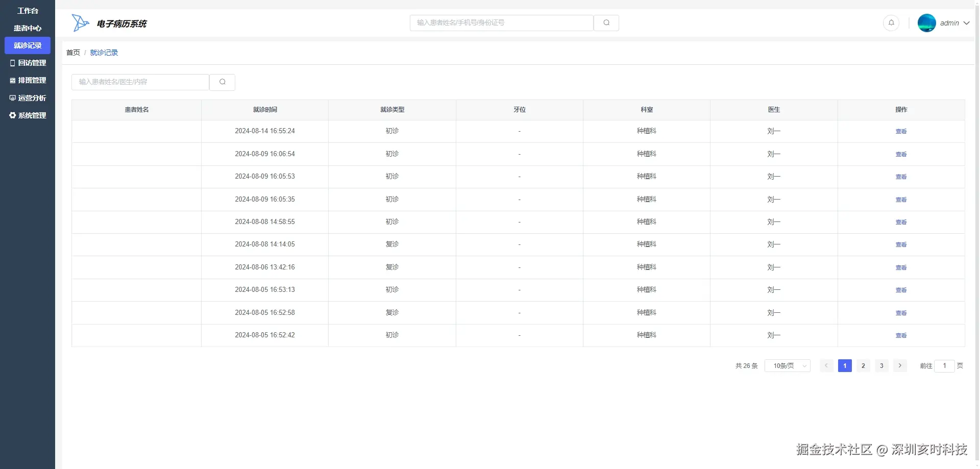Click 种植科 in the 2024-08-14 16:55:24 row
Viewport: 980px width, 469px height.
point(647,131)
